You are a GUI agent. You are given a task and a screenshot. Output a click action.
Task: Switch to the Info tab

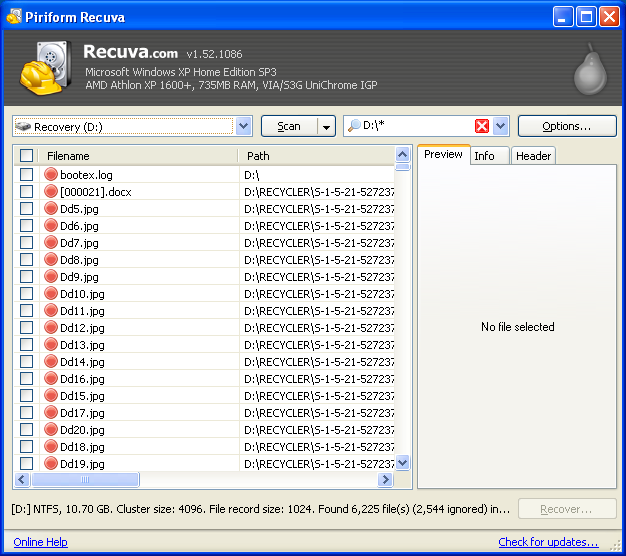[489, 156]
